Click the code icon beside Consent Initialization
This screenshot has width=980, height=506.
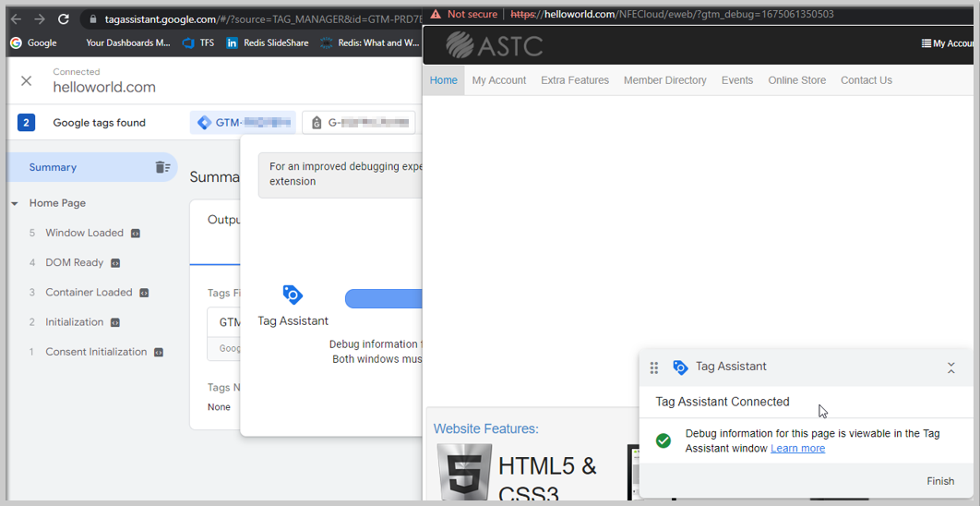click(159, 352)
